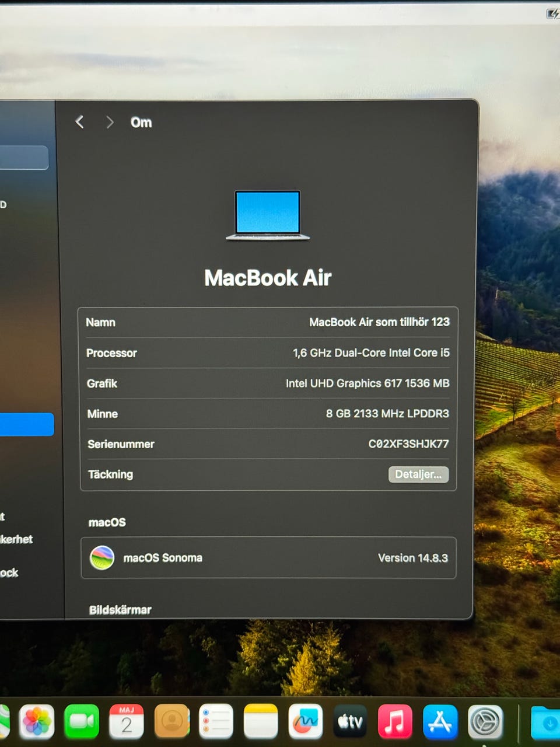Click the large 'MacBook Air' heading

tap(268, 278)
